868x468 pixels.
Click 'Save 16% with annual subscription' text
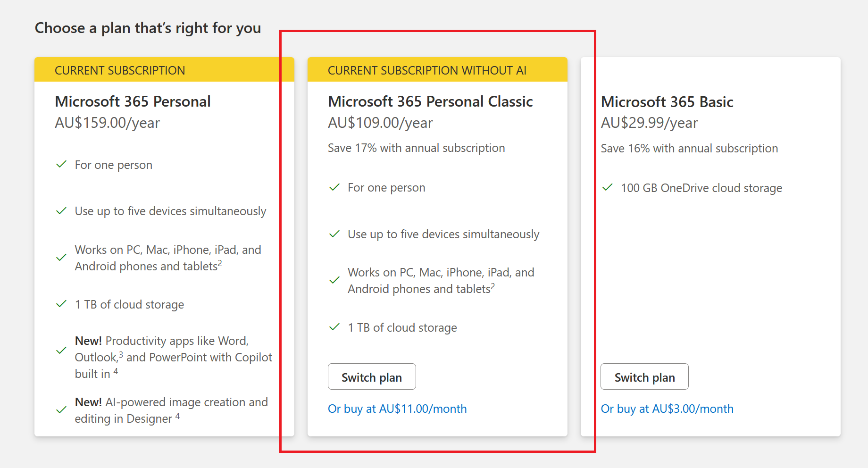(x=689, y=149)
